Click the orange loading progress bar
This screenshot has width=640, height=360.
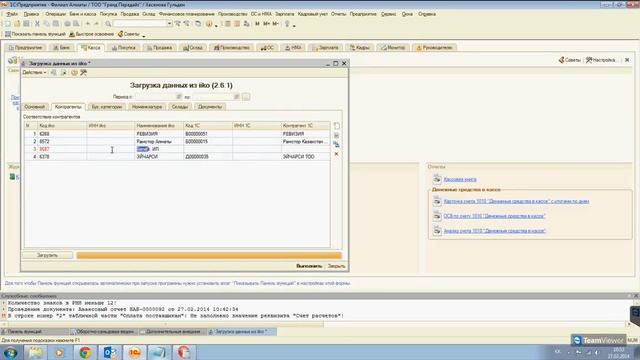pos(209,255)
